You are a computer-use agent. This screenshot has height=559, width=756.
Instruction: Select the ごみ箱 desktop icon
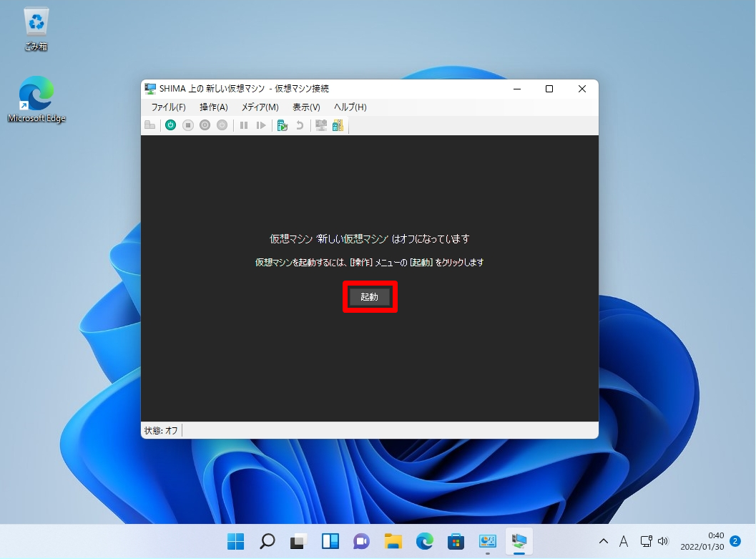[36, 29]
